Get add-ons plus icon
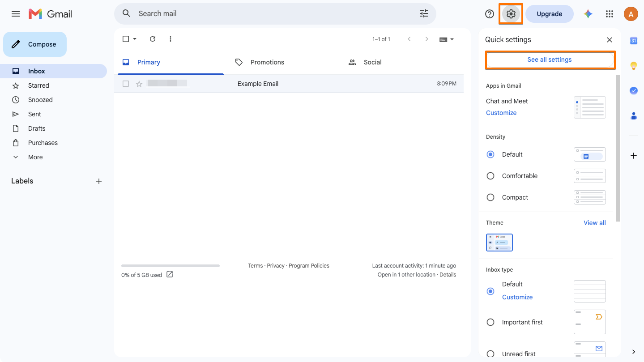The image size is (644, 362). point(634,156)
